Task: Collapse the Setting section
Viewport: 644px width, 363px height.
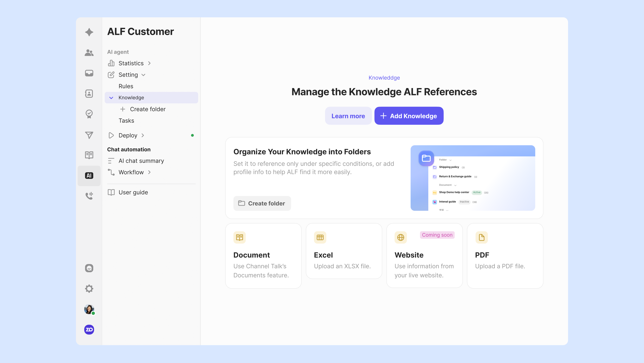Action: (x=143, y=75)
